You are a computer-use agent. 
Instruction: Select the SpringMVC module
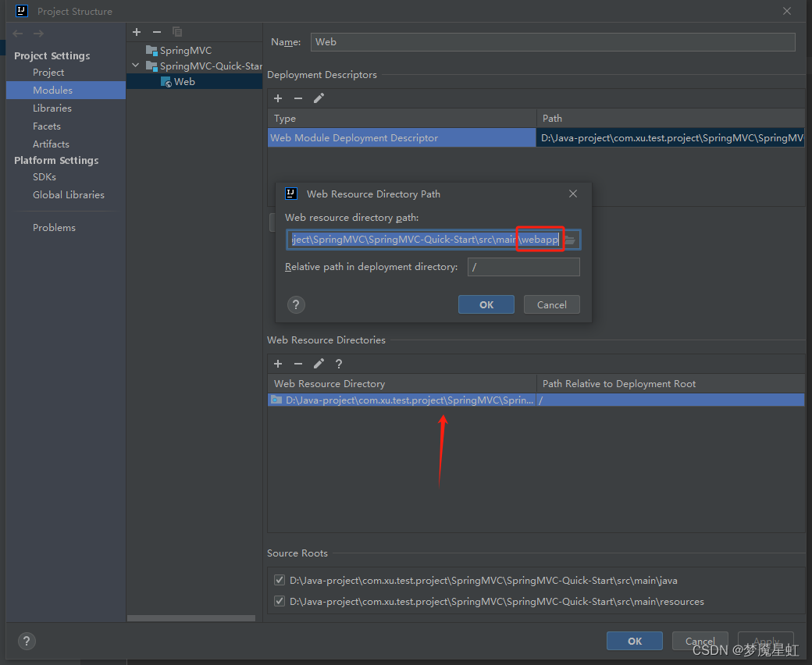179,50
